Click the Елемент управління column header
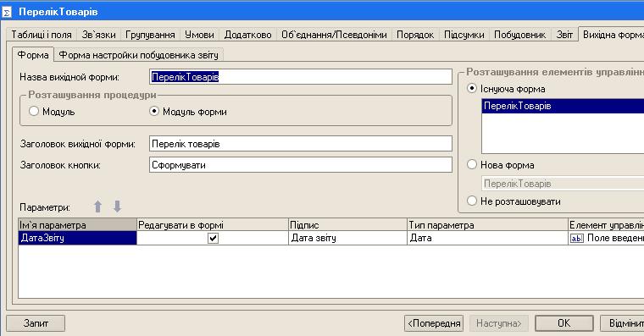The width and height of the screenshot is (644, 336). (606, 225)
